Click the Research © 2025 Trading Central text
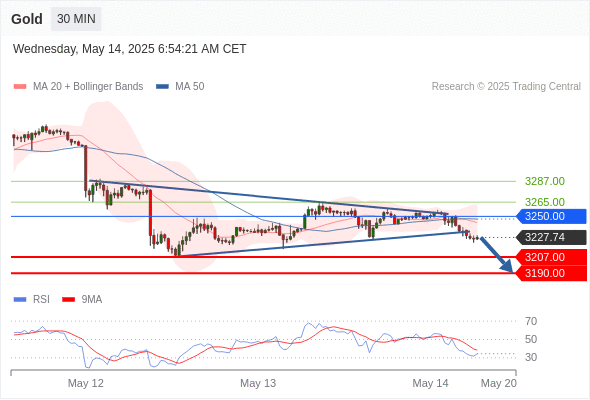 tap(506, 87)
